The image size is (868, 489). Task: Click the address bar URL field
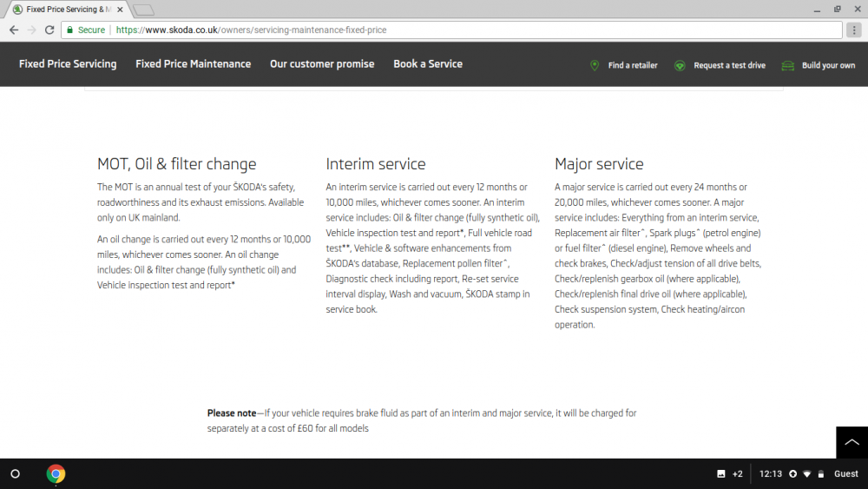tap(451, 30)
